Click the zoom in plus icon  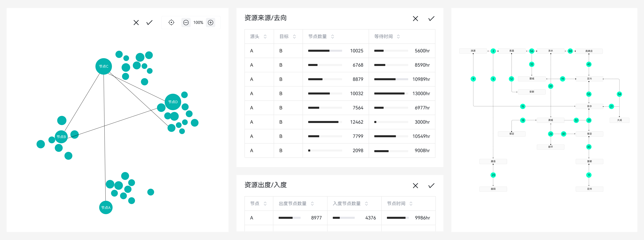click(210, 22)
